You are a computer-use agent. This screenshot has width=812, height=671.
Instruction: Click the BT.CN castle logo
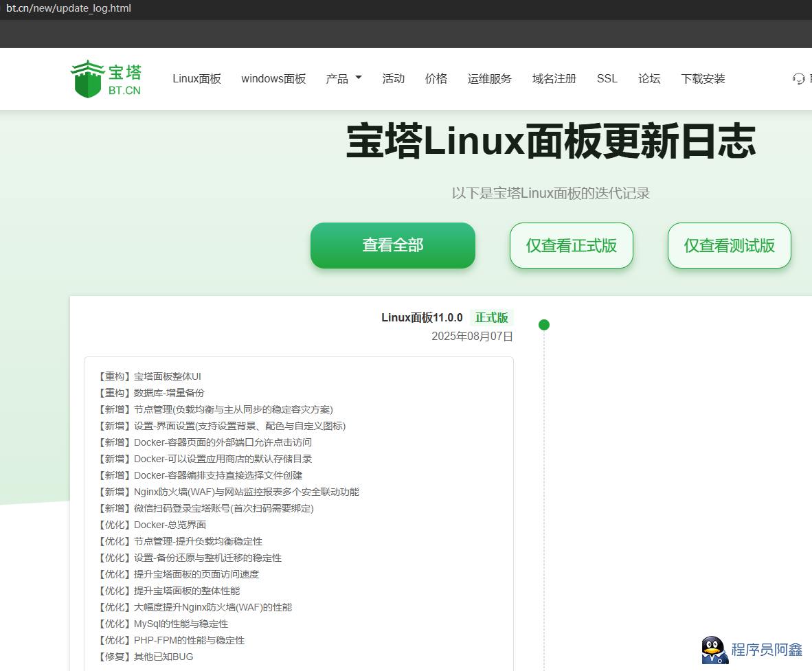[106, 79]
